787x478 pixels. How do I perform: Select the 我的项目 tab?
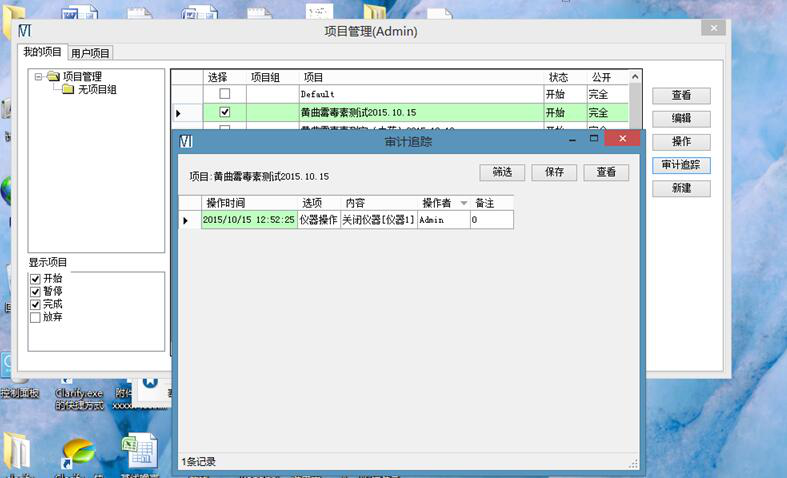pos(42,52)
